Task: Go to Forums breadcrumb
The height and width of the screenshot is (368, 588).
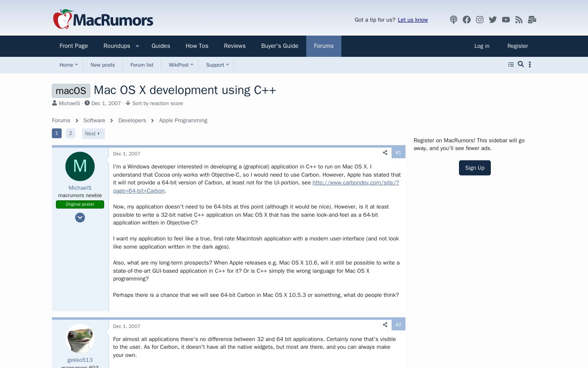Action: pos(61,120)
